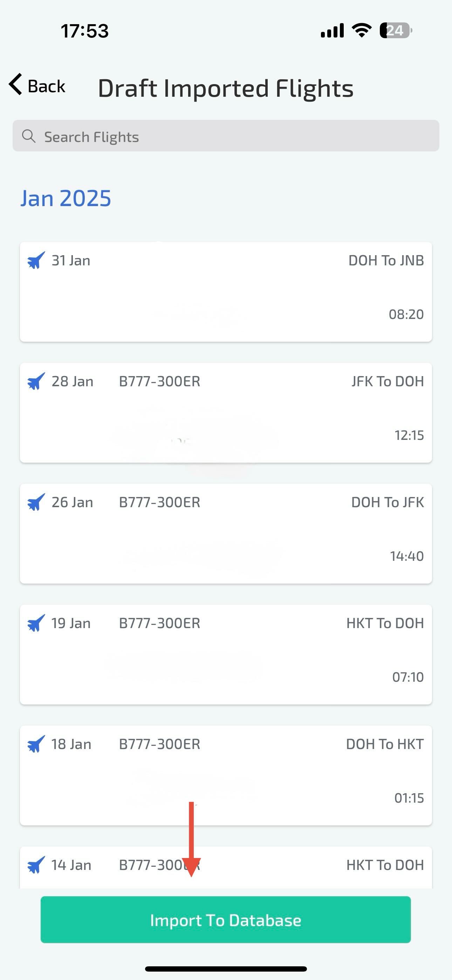Tap plane icon on 14 Jan flight
Image resolution: width=452 pixels, height=980 pixels.
point(36,865)
